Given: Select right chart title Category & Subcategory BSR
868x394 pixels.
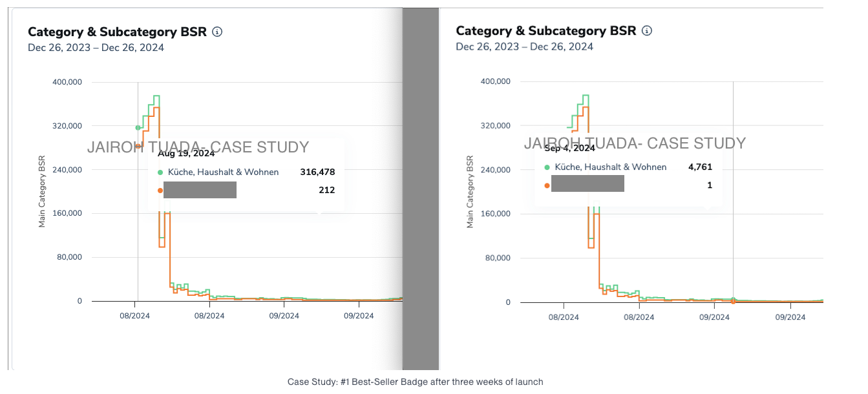Looking at the screenshot, I should click(x=546, y=30).
